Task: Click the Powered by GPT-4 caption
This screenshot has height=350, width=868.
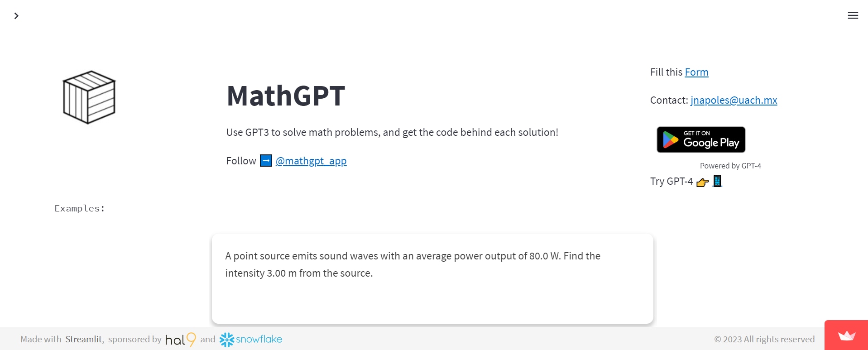Action: 730,166
